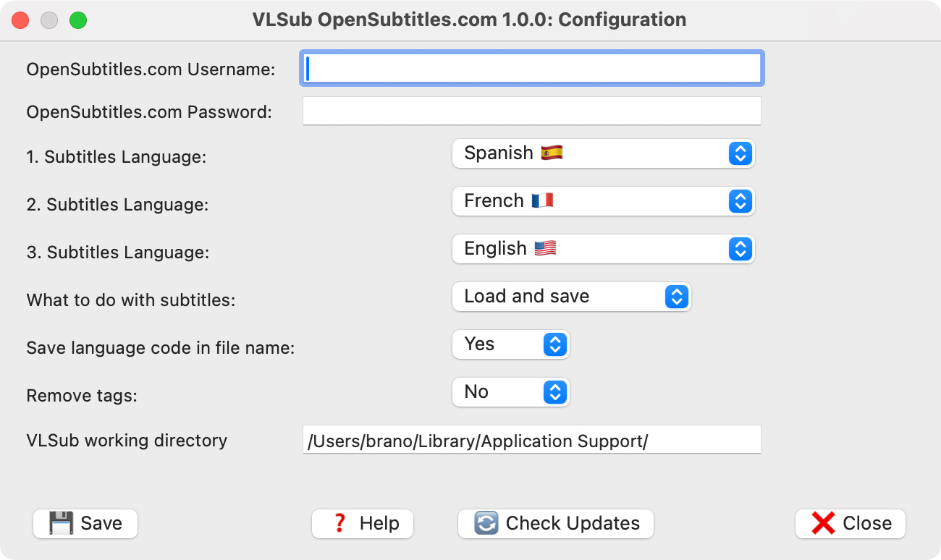Click the French flag in second language
Screen dimensions: 941x560
pos(542,200)
